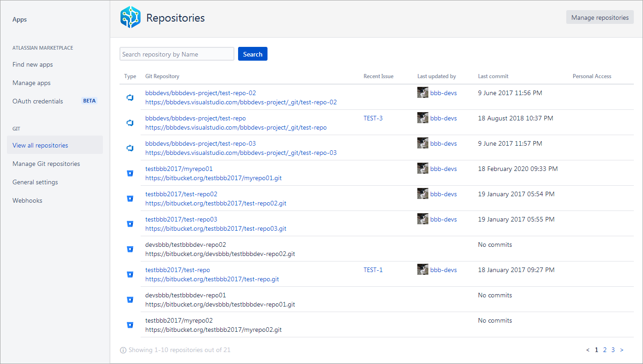The height and width of the screenshot is (364, 643).
Task: Click the Git integration logo beside Repositories
Action: [130, 17]
